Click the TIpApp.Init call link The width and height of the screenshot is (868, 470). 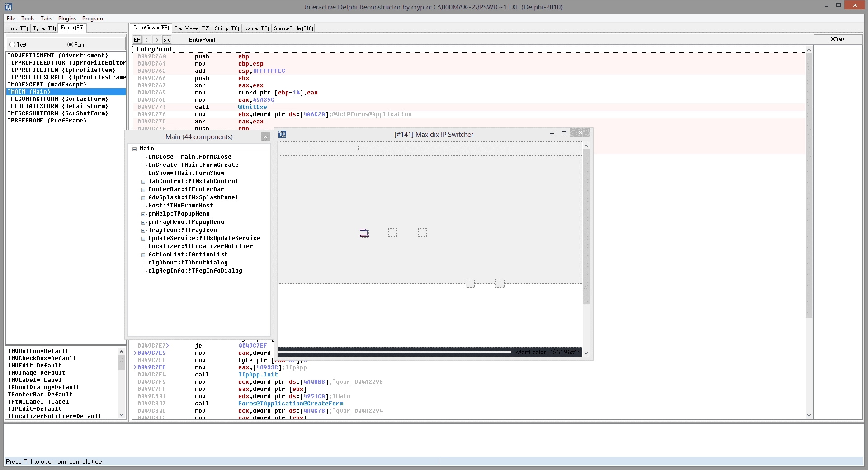coord(258,375)
